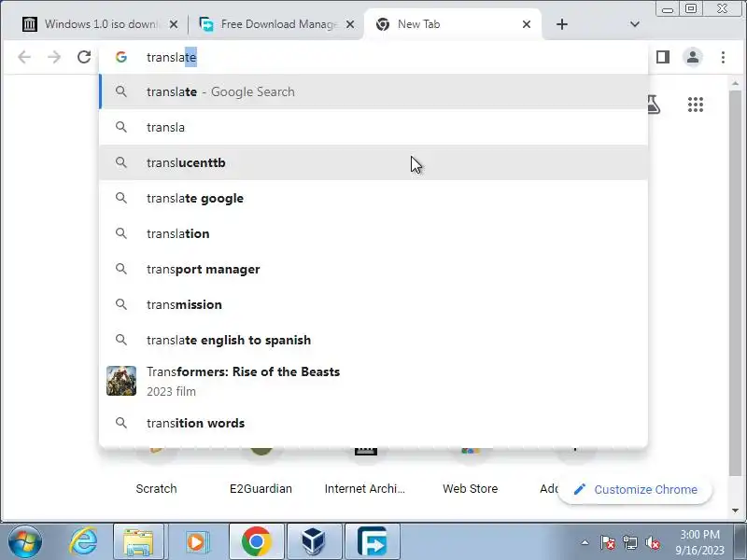Image resolution: width=747 pixels, height=560 pixels.
Task: Open the Web Store shortcut
Action: click(471, 488)
